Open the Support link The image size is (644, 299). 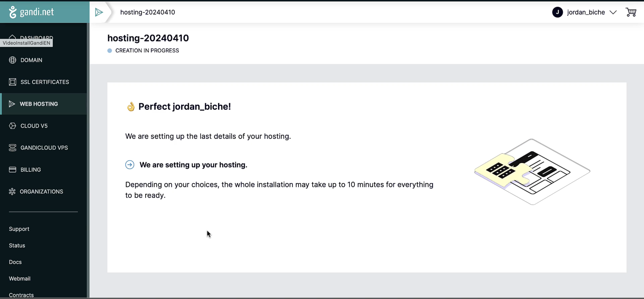tap(19, 229)
